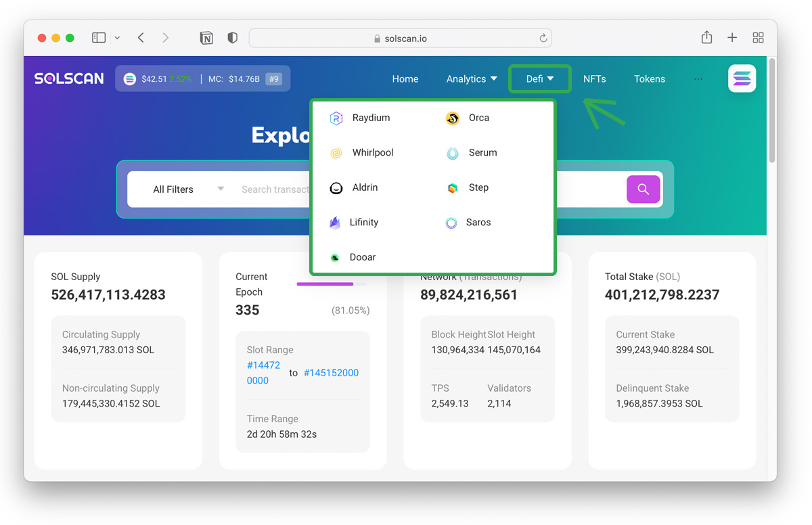The image size is (812, 525).
Task: Click the purple search magnifier button
Action: [644, 189]
